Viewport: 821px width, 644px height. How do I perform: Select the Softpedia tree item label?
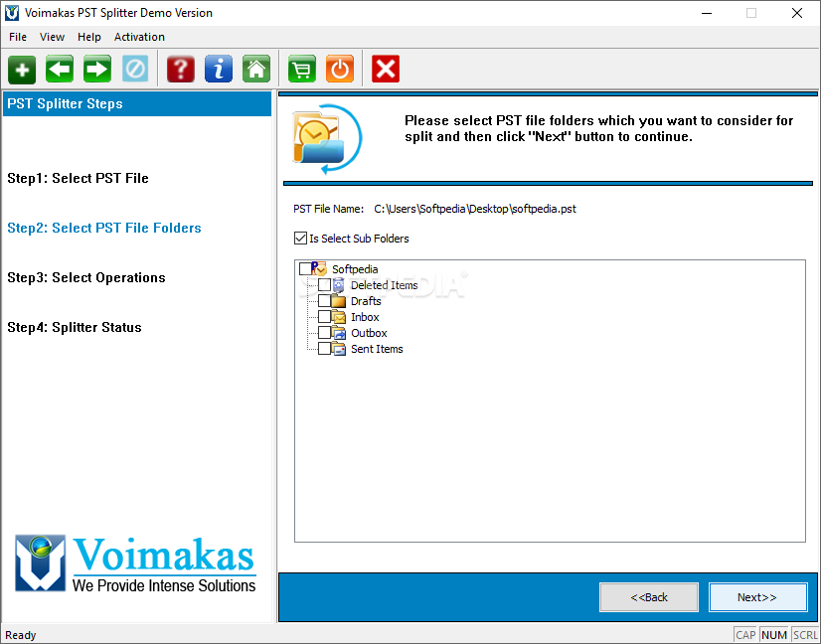pos(355,269)
